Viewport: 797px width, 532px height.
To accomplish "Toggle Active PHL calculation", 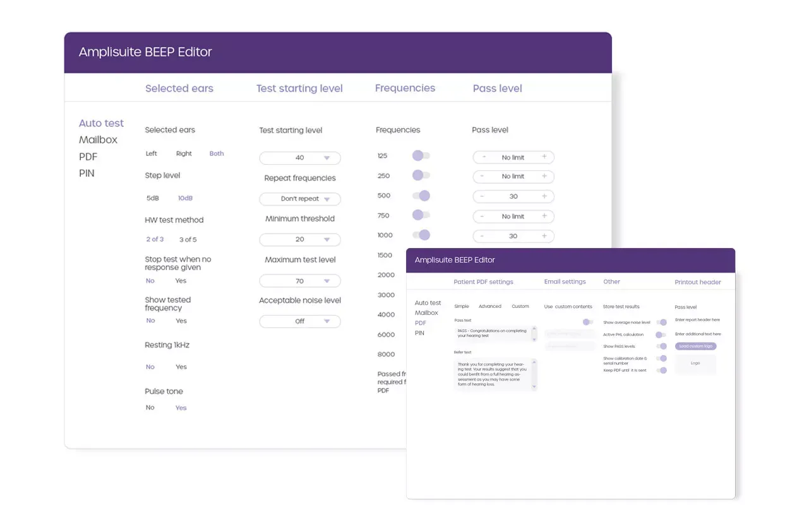I will point(661,334).
